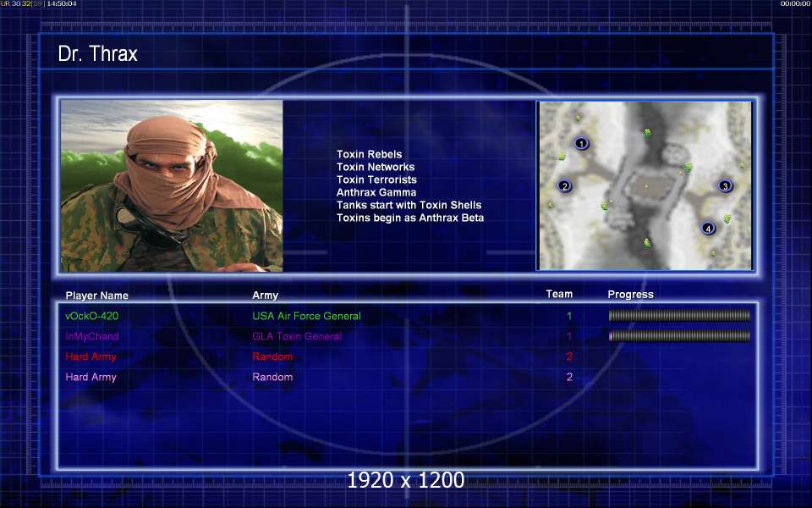Click team number for vOckO-420
The width and height of the screenshot is (812, 508).
tap(569, 316)
